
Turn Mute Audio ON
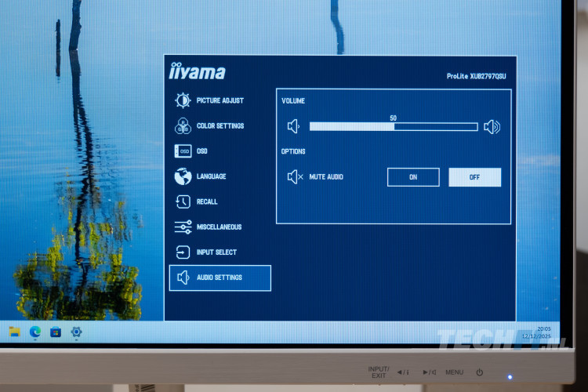coord(413,177)
